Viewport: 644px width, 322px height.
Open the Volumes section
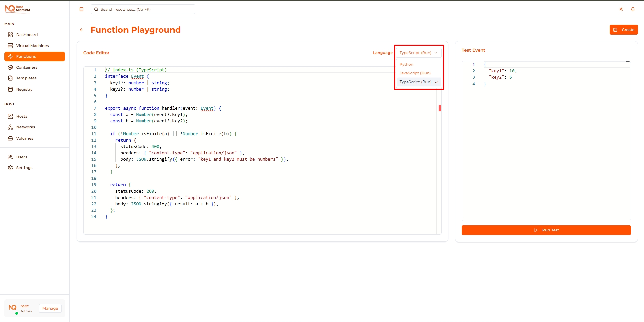(24, 138)
